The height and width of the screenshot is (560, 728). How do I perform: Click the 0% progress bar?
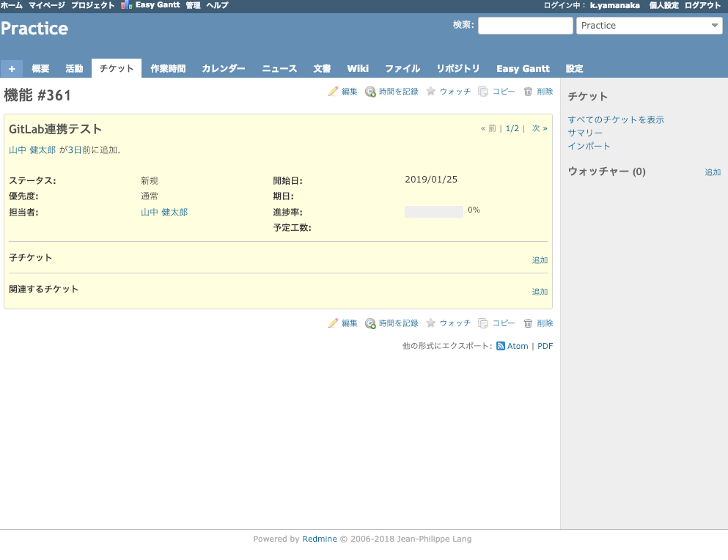pos(434,212)
